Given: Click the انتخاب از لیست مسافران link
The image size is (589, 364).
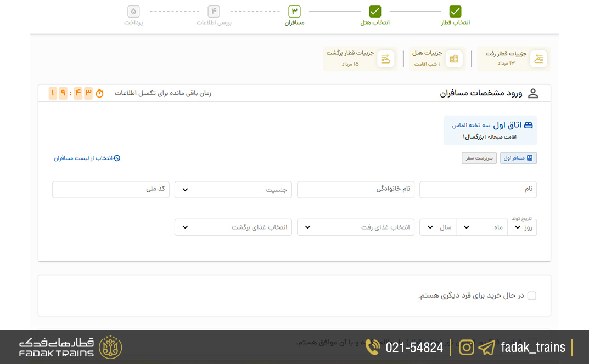Looking at the screenshot, I should point(89,157).
